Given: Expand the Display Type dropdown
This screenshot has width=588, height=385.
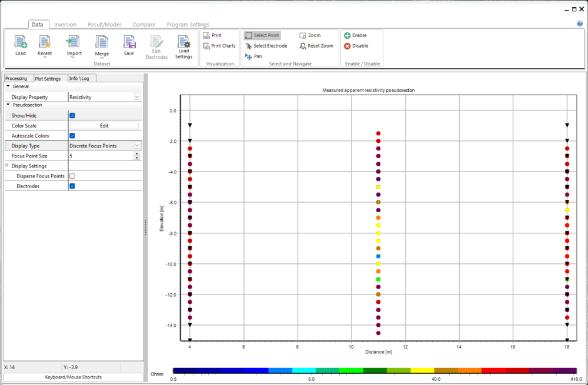Looking at the screenshot, I should (137, 146).
